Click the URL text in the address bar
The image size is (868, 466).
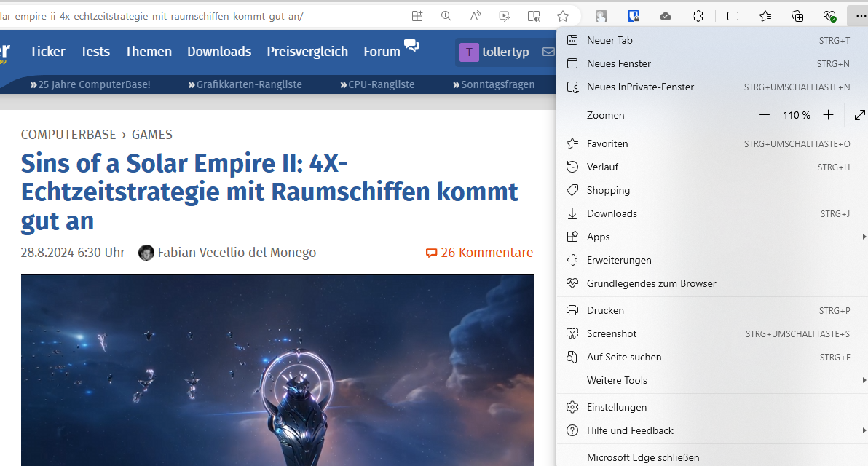coord(151,16)
